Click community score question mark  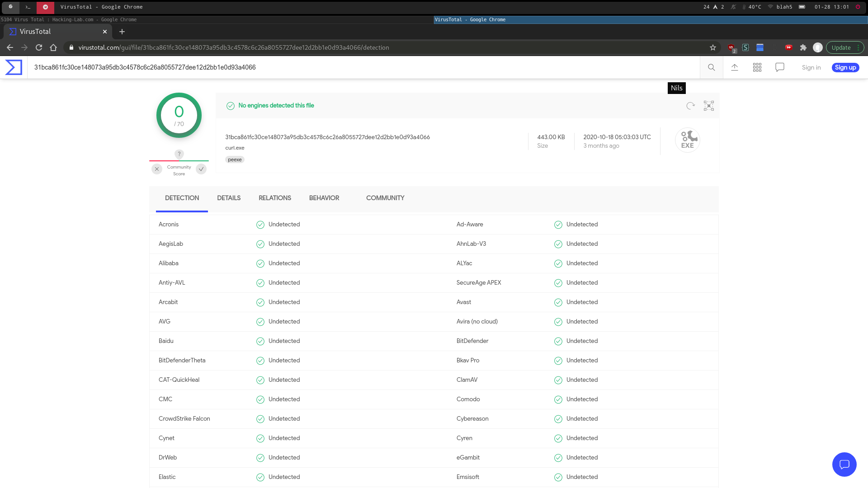coord(179,154)
